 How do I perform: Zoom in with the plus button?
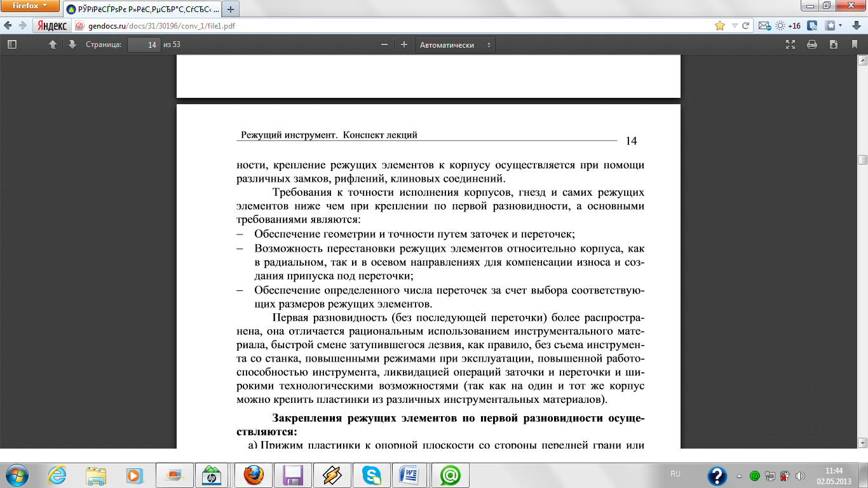coord(403,44)
